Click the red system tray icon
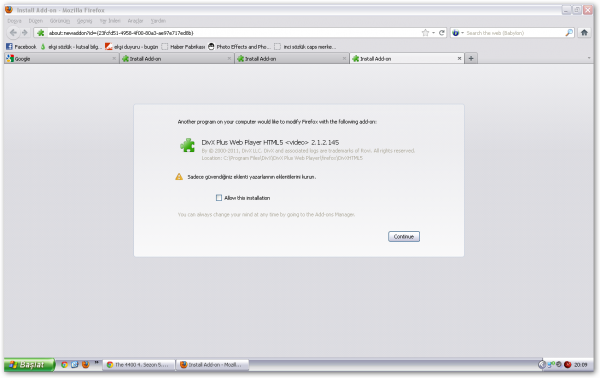The width and height of the screenshot is (600, 378). tap(567, 365)
